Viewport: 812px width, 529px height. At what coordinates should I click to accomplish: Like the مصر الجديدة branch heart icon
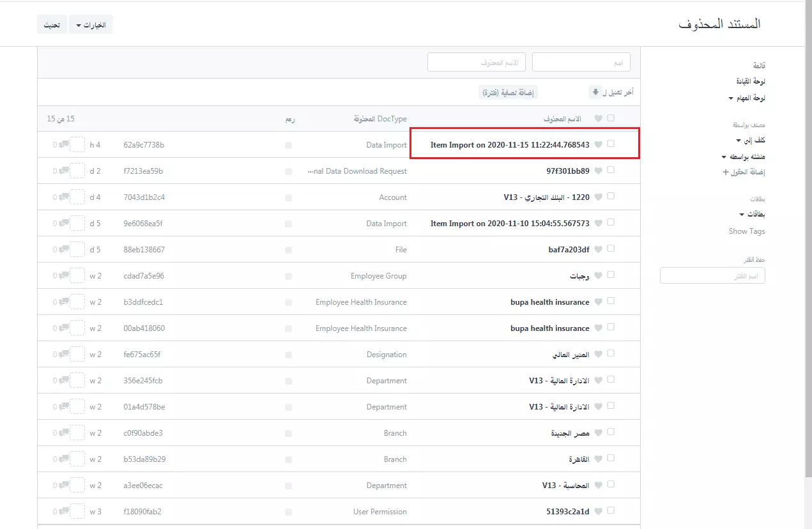click(x=598, y=433)
